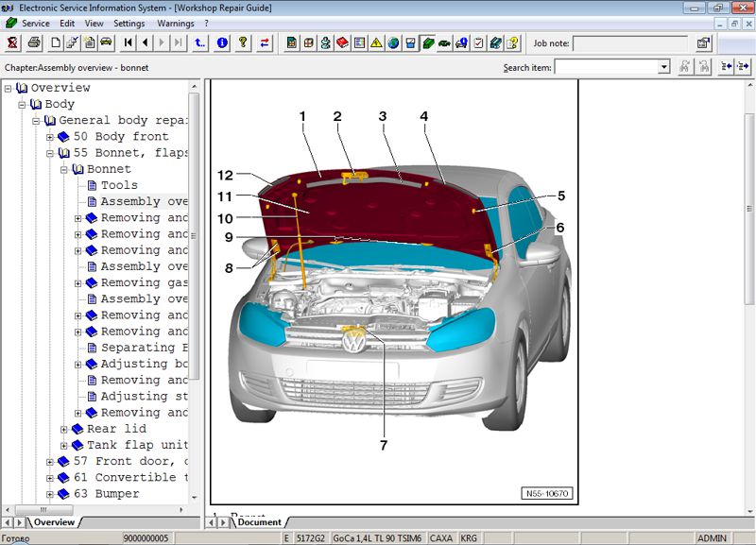756x545 pixels.
Task: Open the Service menu
Action: [x=36, y=23]
